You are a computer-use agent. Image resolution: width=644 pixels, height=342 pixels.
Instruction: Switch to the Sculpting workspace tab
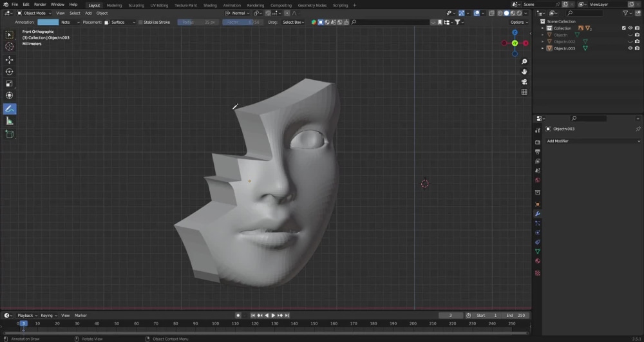pos(136,5)
